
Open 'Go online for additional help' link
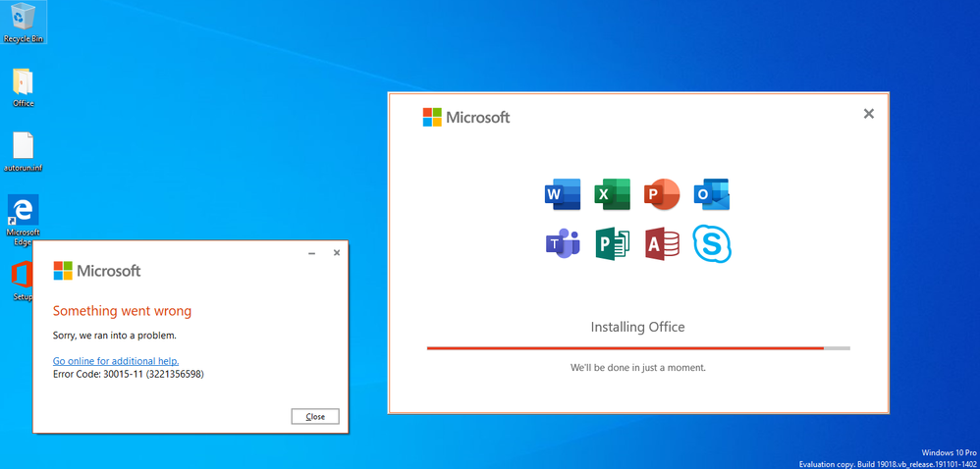pos(116,361)
